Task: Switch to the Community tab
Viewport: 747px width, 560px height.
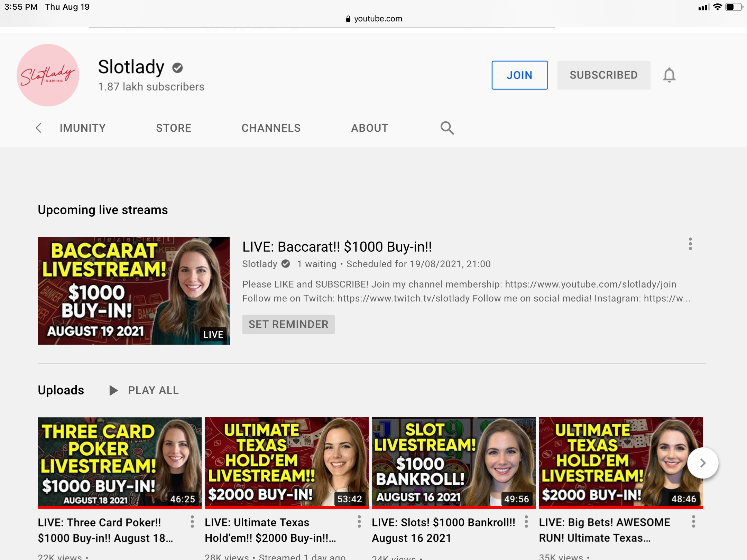Action: coord(82,128)
